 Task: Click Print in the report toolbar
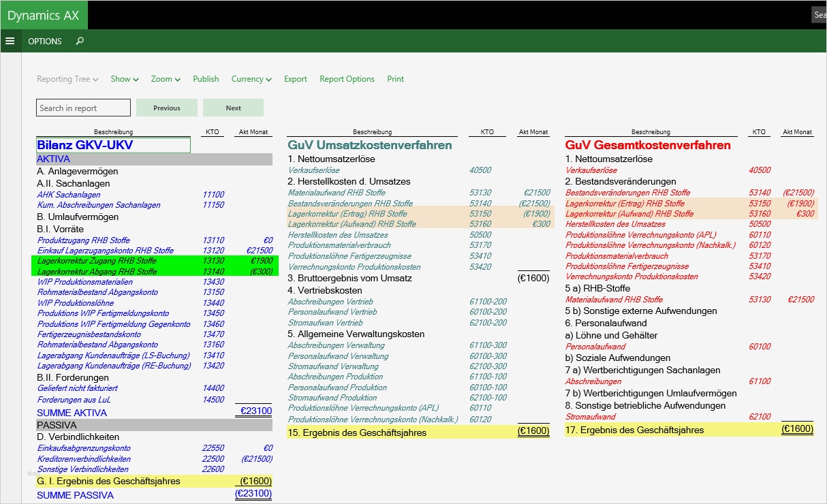point(395,79)
